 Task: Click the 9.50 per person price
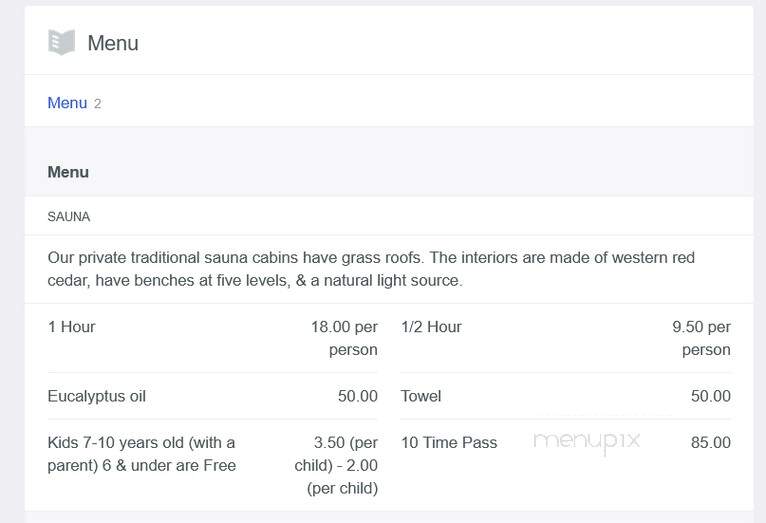pyautogui.click(x=701, y=338)
